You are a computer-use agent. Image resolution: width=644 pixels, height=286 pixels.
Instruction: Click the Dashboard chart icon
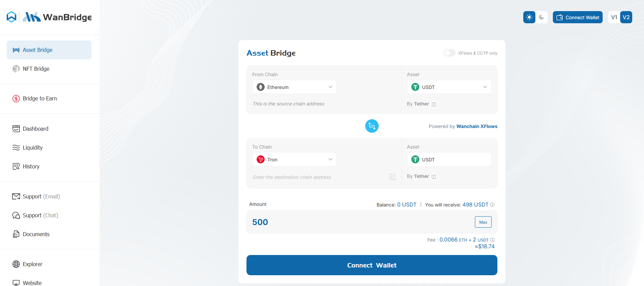16,129
